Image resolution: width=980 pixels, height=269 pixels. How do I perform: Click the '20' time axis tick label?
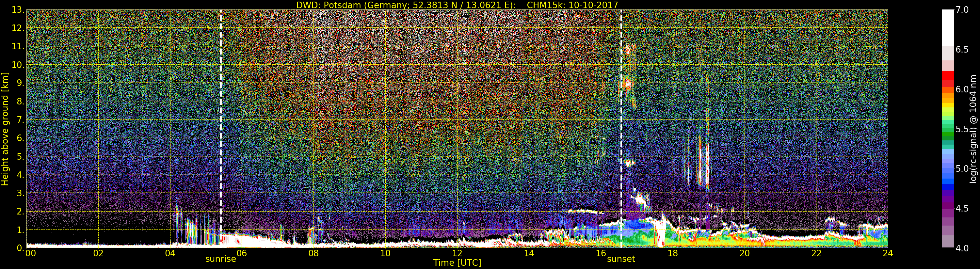[744, 253]
